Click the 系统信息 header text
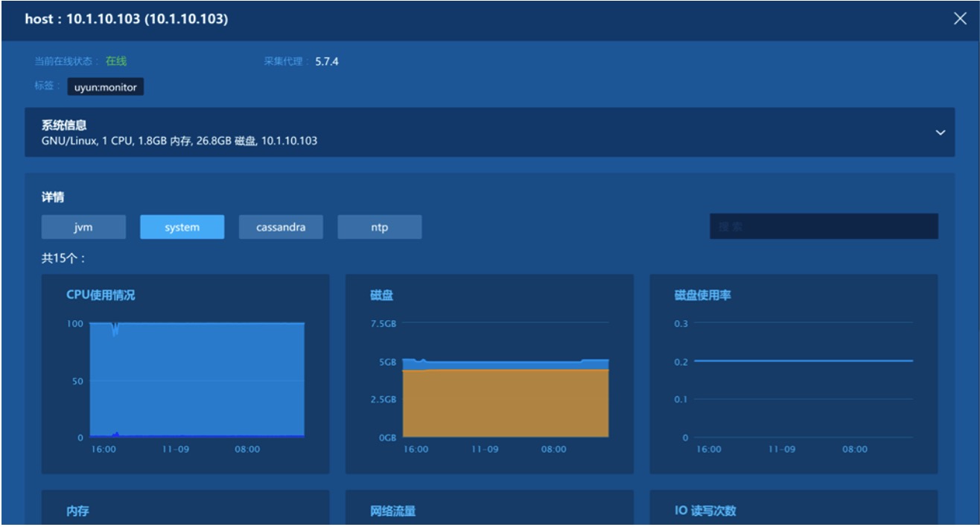The width and height of the screenshot is (980, 527). 63,125
